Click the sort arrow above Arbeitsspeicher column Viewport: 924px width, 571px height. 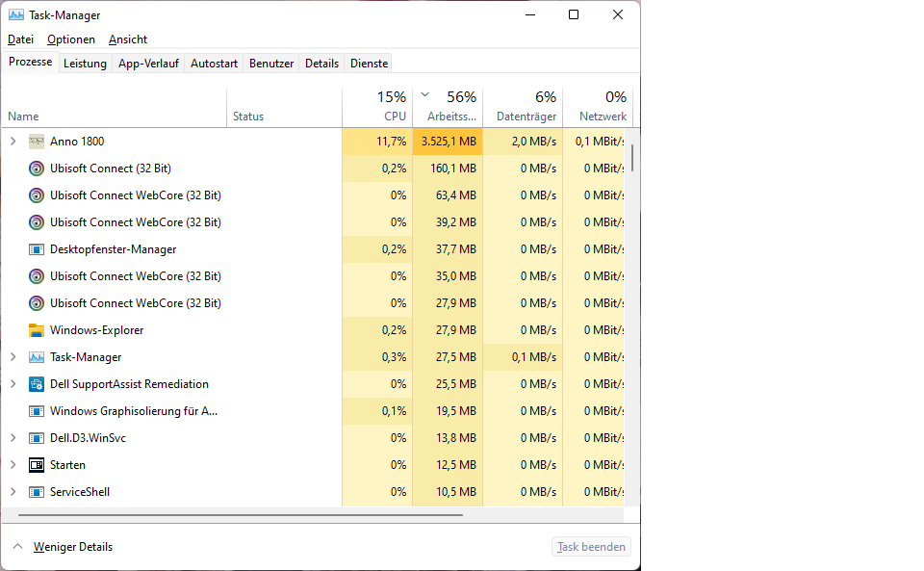click(424, 94)
